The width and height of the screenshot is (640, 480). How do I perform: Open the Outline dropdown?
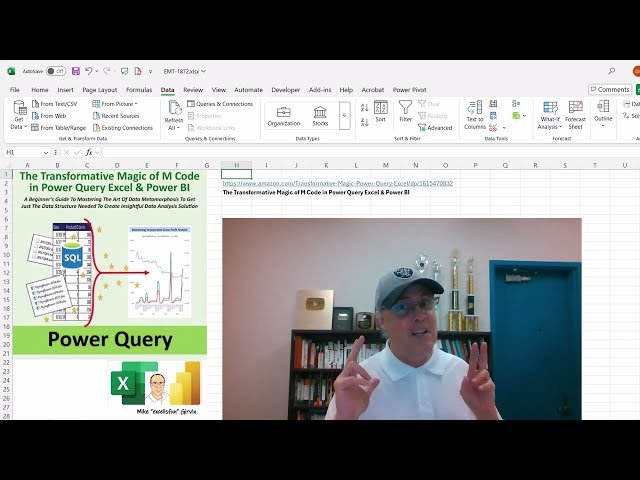pyautogui.click(x=603, y=115)
